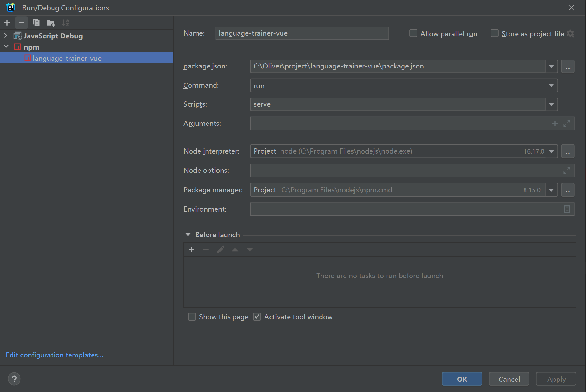Image resolution: width=586 pixels, height=392 pixels.
Task: Add a new run configuration
Action: [7, 23]
